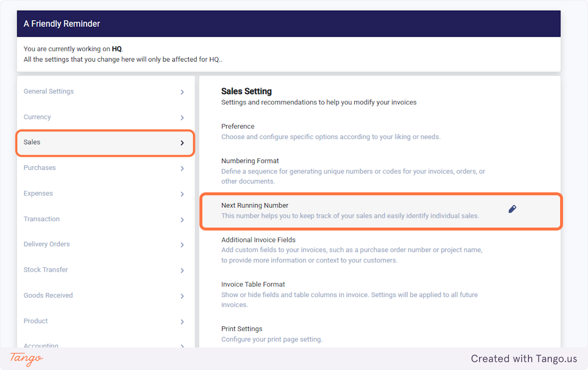Open Transaction settings section

pos(106,219)
